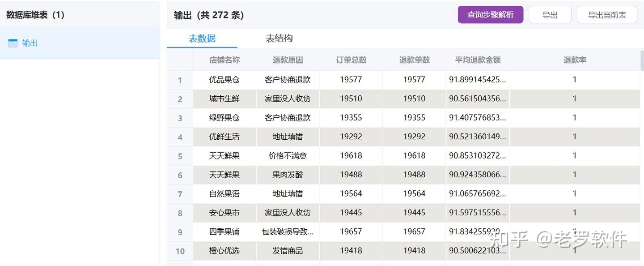Click the 19488 refund count cell
Image resolution: width=644 pixels, height=266 pixels.
pyautogui.click(x=415, y=175)
